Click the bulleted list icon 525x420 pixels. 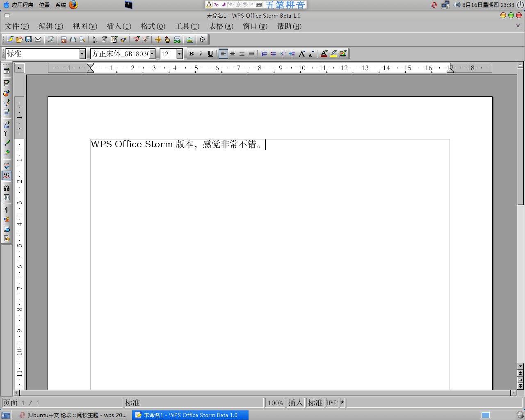tap(273, 54)
